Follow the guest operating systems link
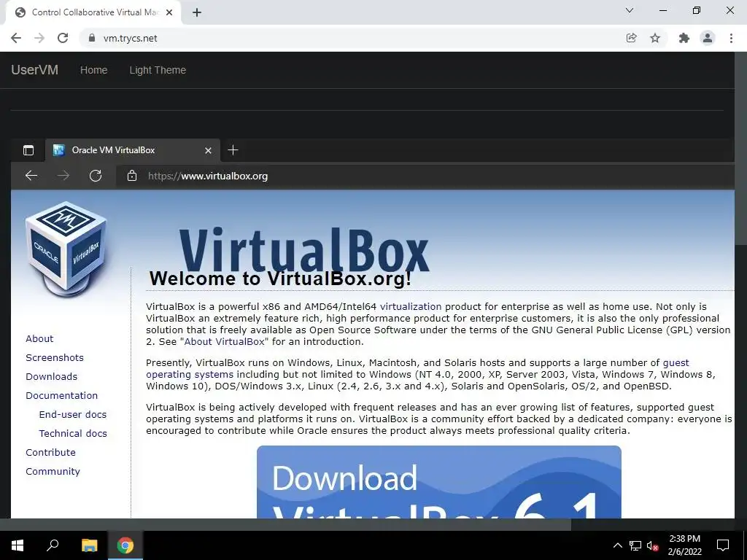 (x=190, y=375)
